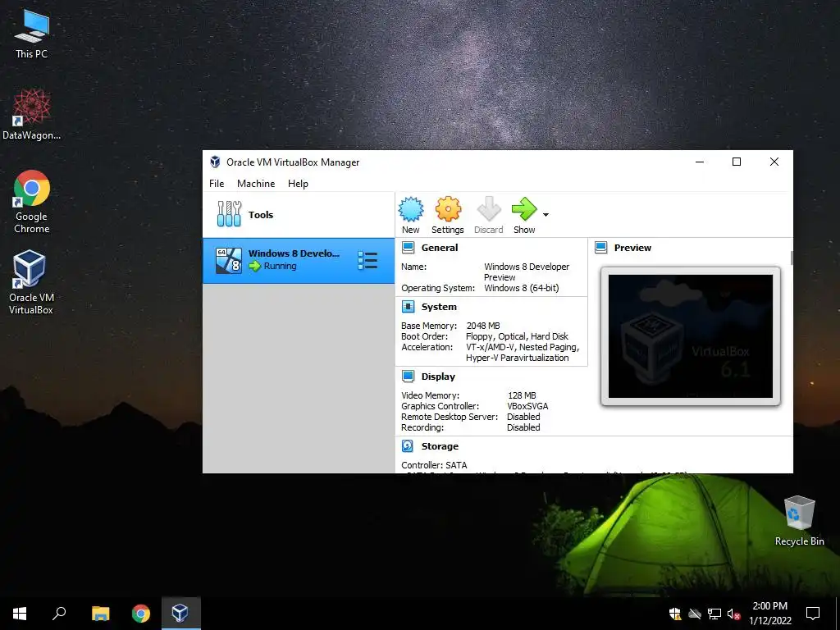Click the 'Controller: SATA' text
This screenshot has height=630, width=840.
click(x=434, y=465)
